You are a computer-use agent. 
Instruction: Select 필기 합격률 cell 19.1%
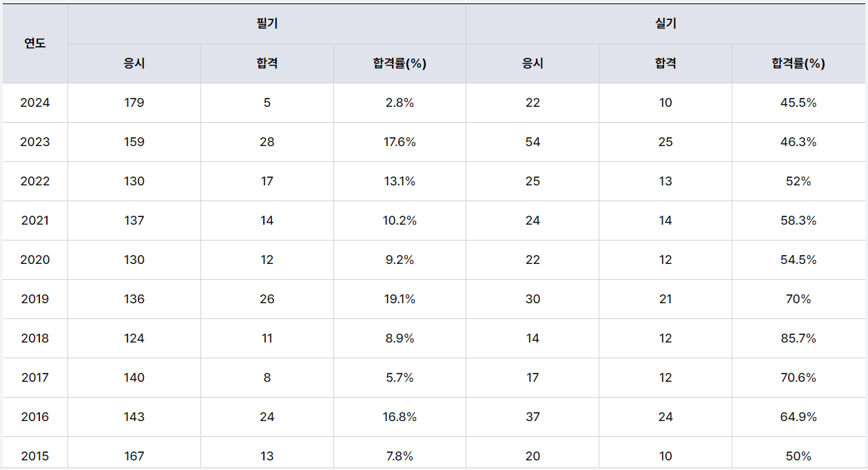pyautogui.click(x=400, y=299)
